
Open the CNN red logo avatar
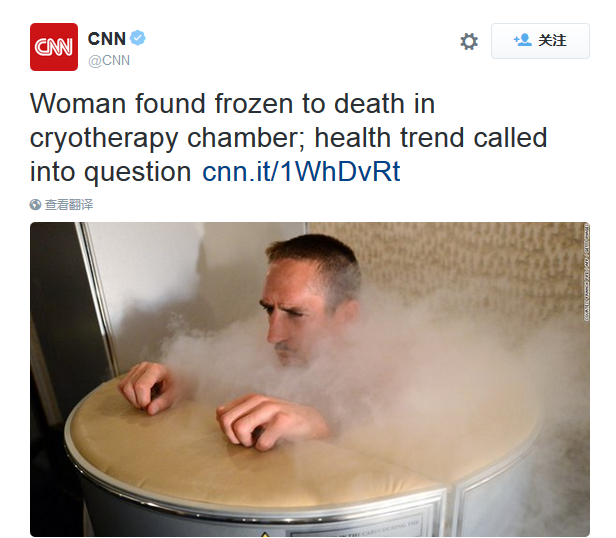54,47
